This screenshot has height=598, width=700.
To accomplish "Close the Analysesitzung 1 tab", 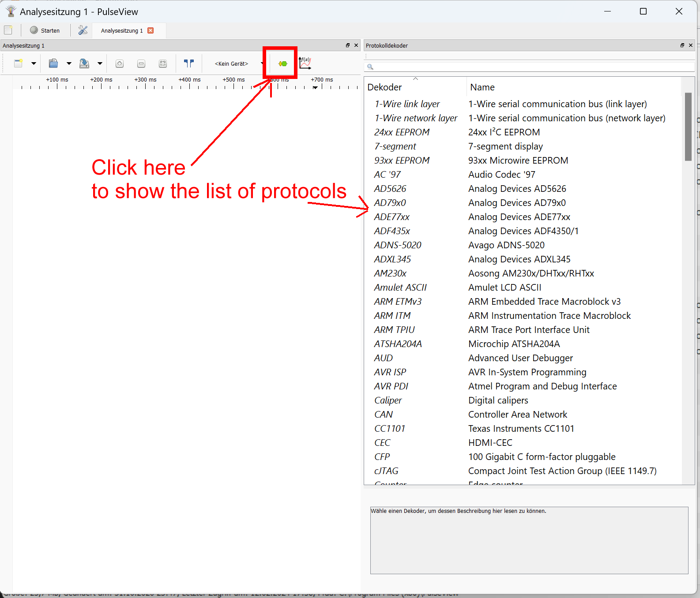I will [x=151, y=30].
